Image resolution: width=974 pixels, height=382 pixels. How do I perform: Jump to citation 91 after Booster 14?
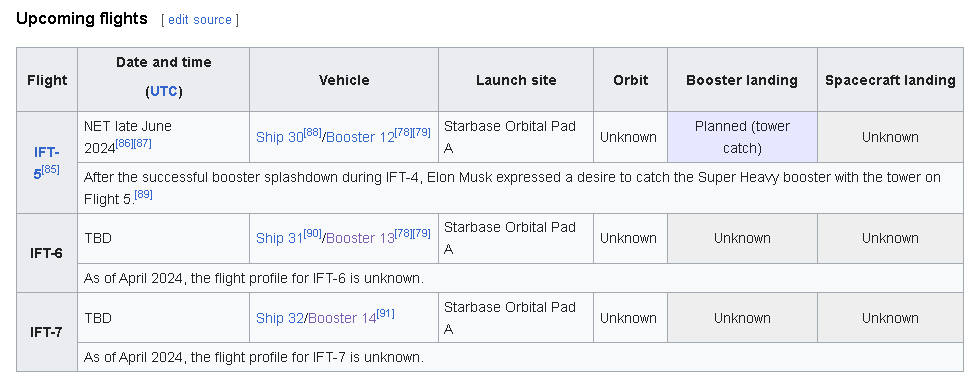point(386,314)
